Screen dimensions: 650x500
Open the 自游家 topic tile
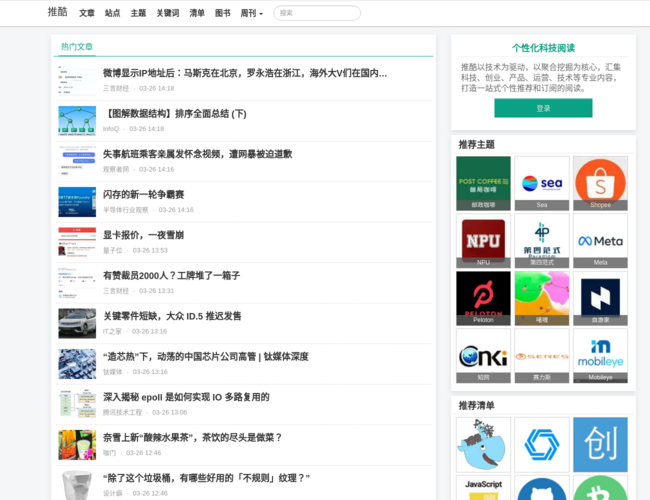pos(600,299)
